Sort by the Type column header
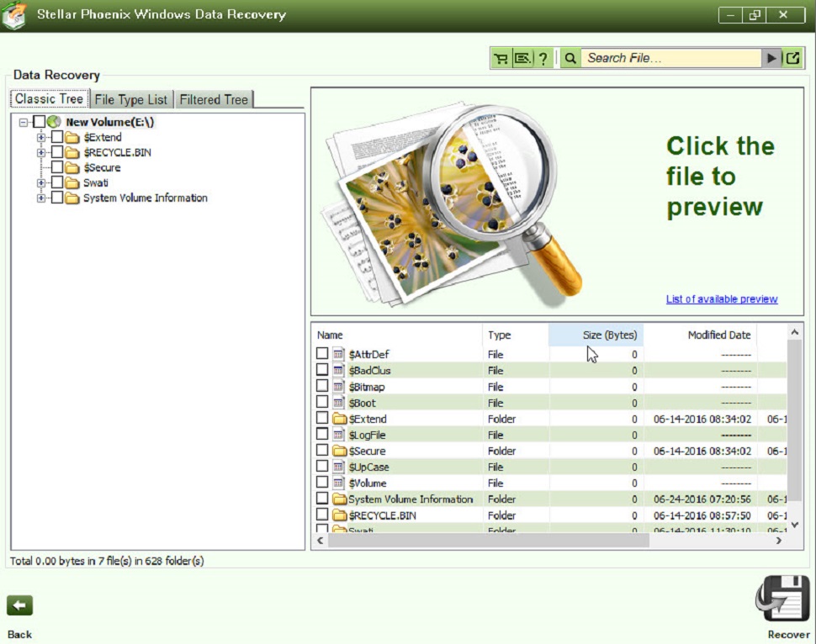 coord(516,335)
